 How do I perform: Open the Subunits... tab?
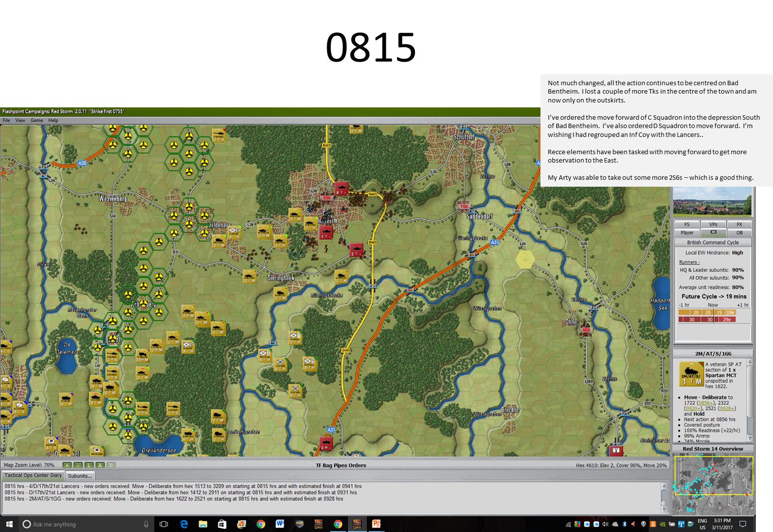click(x=80, y=476)
